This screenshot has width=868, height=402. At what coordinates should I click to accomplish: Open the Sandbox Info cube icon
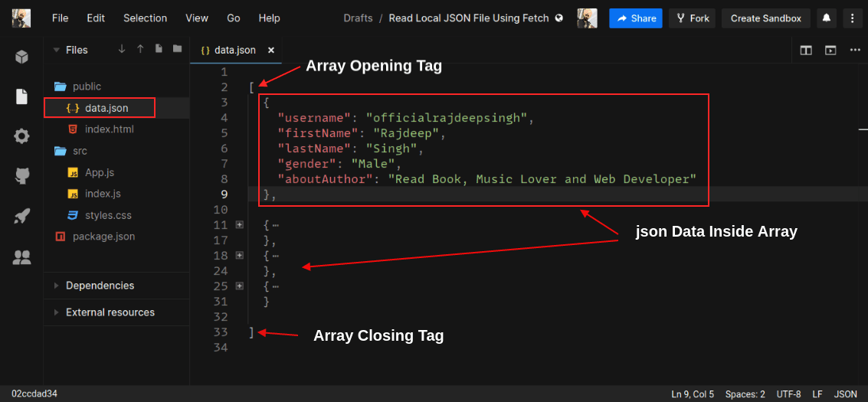click(21, 57)
